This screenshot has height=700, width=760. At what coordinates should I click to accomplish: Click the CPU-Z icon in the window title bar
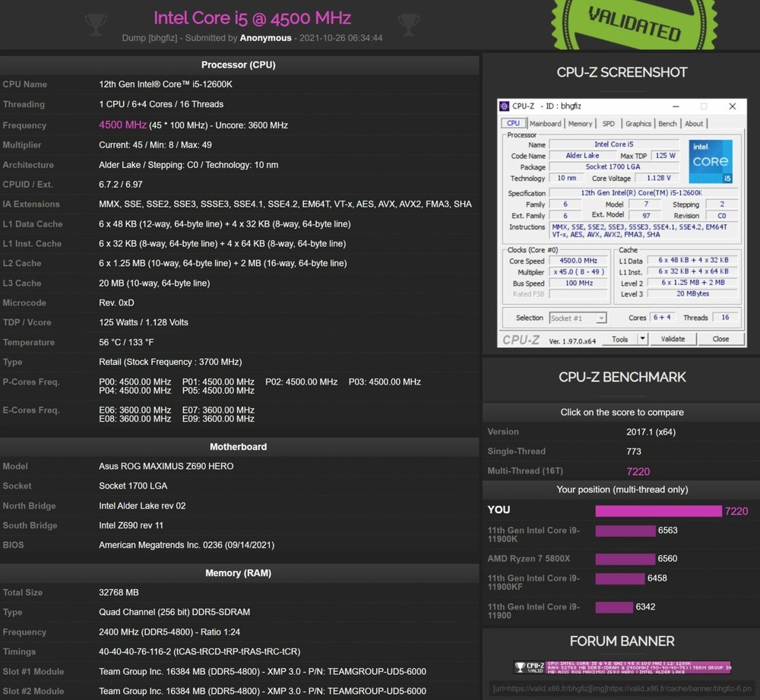pos(504,106)
